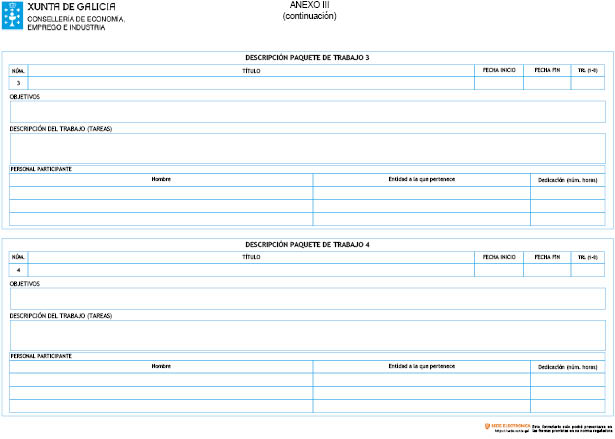Click the Xunta de Galicia shield logo
The image size is (615, 439).
click(13, 16)
